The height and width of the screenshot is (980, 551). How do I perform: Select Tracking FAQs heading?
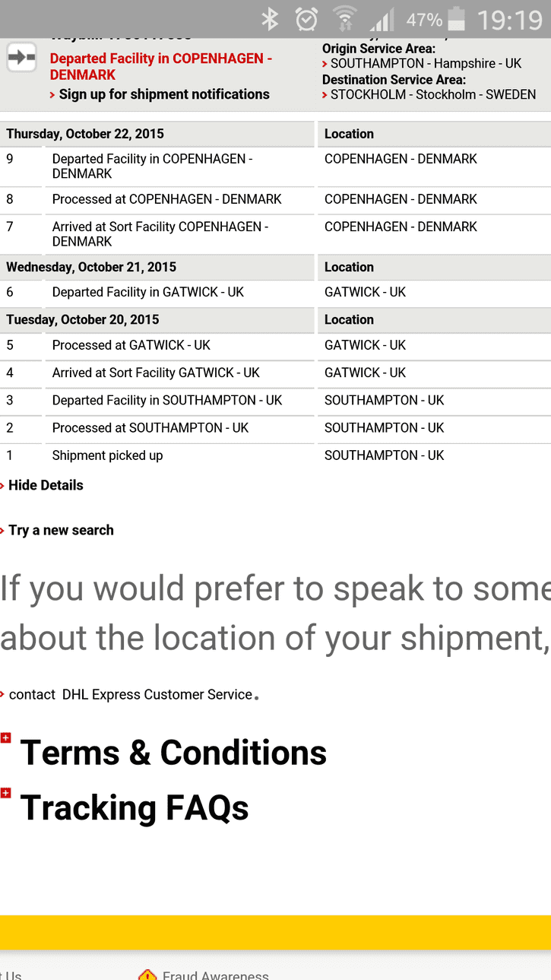135,807
